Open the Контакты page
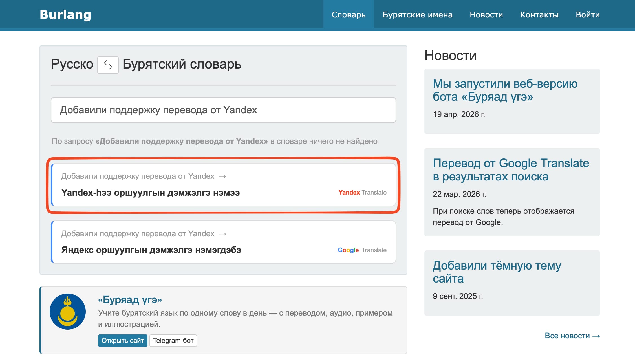Viewport: 635px width, 364px height. click(x=539, y=14)
